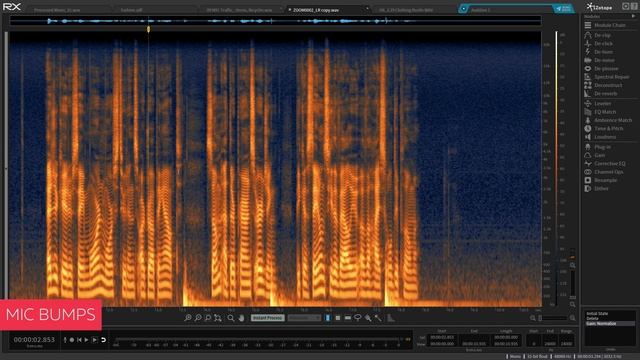The height and width of the screenshot is (360, 640).
Task: Click the playhead marker above spectrogram
Action: (148, 29)
